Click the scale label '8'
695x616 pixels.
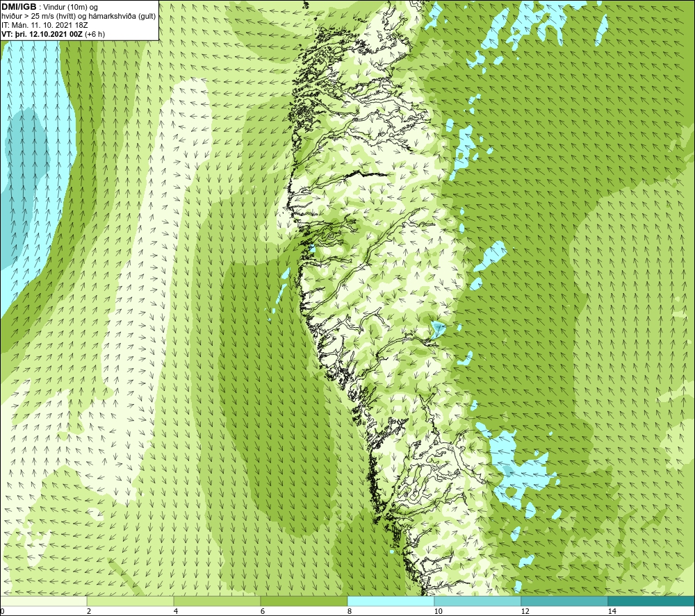[350, 611]
